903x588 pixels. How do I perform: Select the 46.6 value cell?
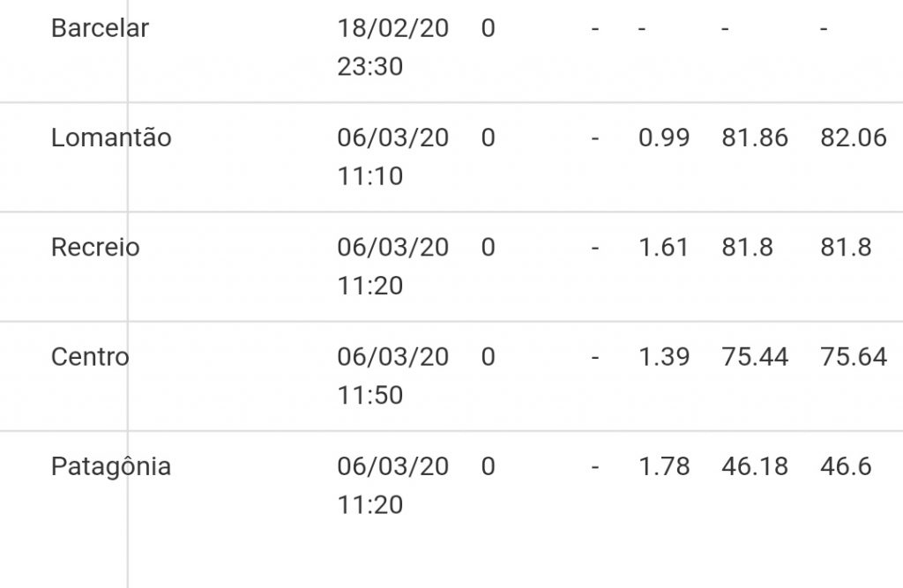click(846, 465)
